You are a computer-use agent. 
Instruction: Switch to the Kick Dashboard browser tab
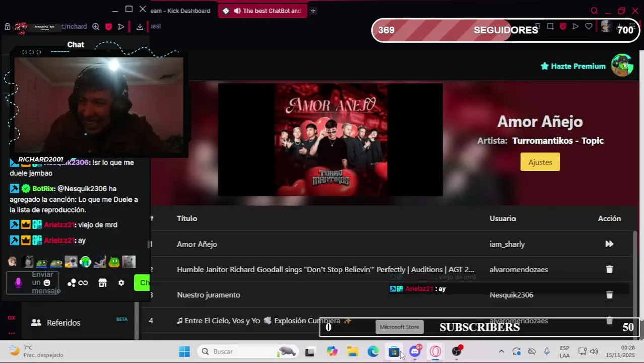click(180, 11)
